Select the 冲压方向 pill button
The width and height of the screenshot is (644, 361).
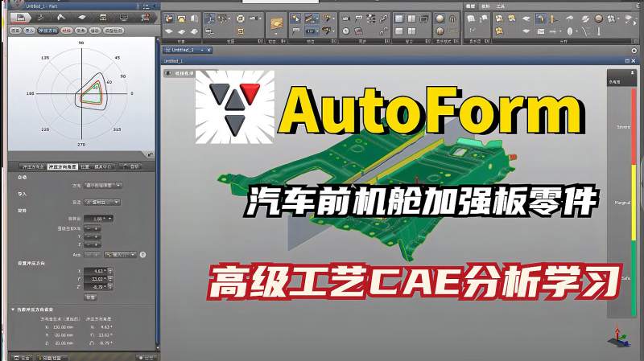coord(48,31)
